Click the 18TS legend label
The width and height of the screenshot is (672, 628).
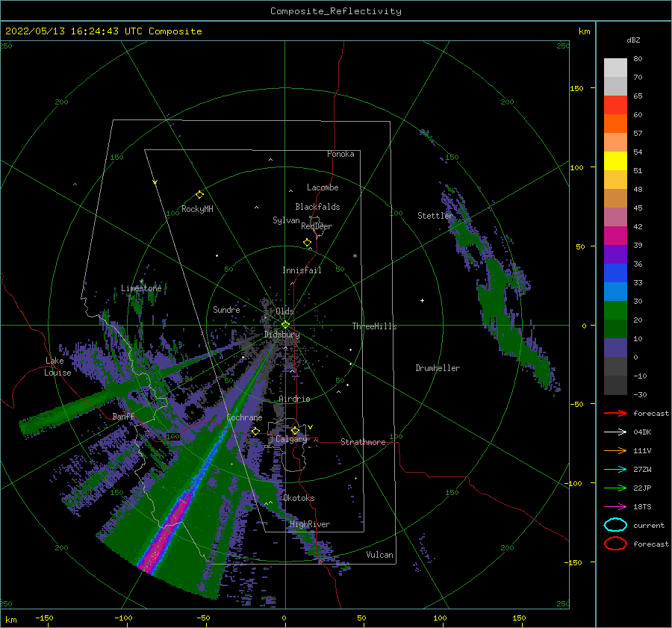[x=642, y=507]
